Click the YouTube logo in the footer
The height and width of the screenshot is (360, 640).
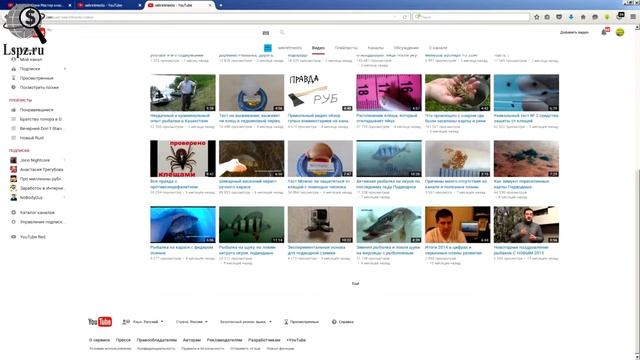[100, 322]
